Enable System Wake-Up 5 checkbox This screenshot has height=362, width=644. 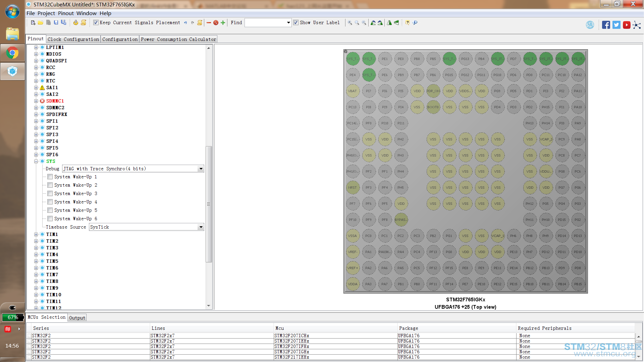pyautogui.click(x=50, y=210)
